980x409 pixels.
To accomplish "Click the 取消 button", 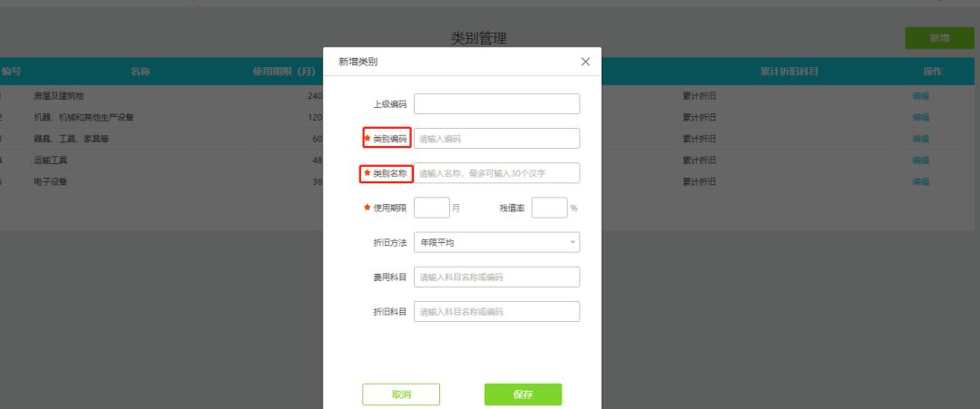I will point(401,394).
